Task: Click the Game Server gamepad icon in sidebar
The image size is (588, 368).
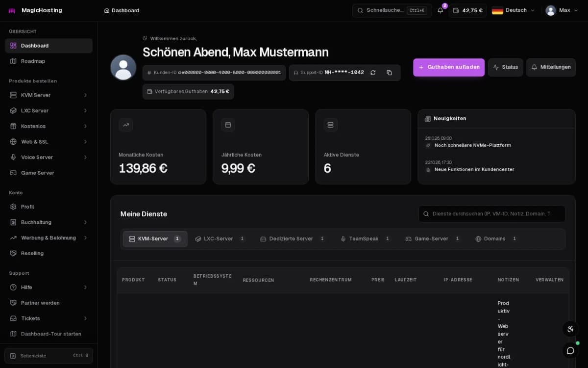Action: [x=13, y=173]
